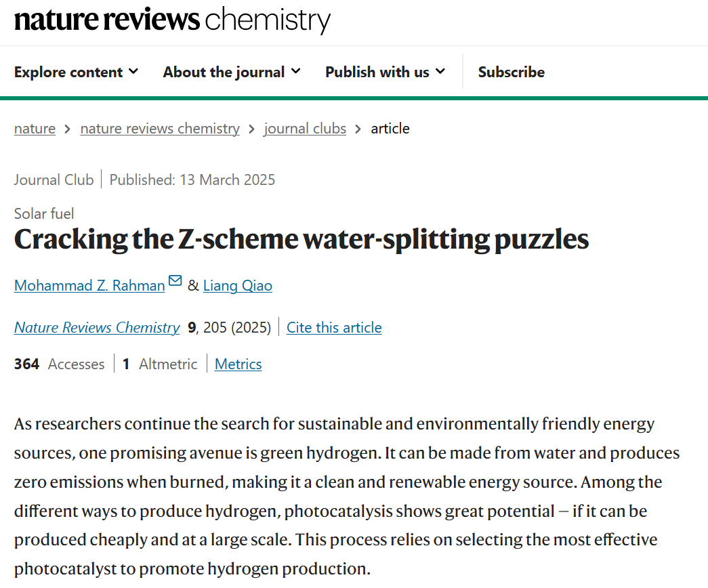Open the About the journal dropdown
Image resolution: width=708 pixels, height=588 pixels.
pos(232,72)
